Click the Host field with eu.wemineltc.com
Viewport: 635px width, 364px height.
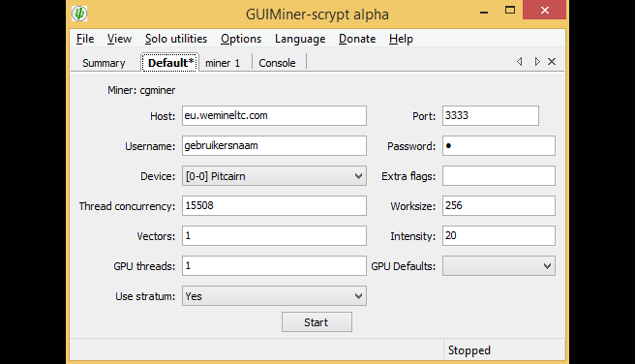pyautogui.click(x=274, y=116)
